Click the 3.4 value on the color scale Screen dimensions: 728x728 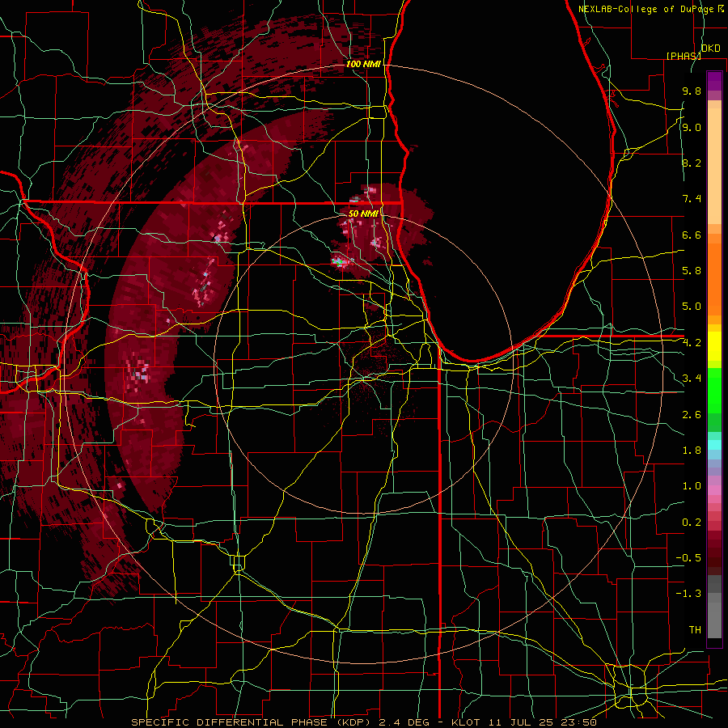pos(692,379)
